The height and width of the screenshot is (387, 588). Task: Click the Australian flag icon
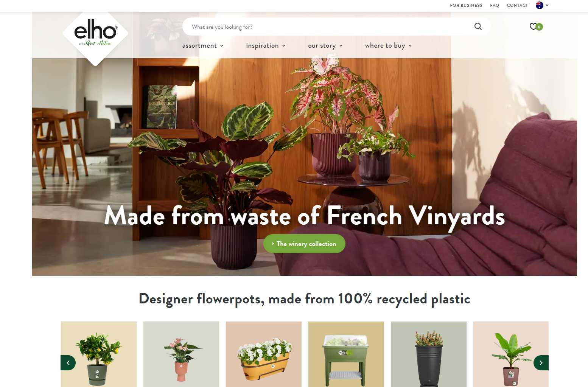540,5
